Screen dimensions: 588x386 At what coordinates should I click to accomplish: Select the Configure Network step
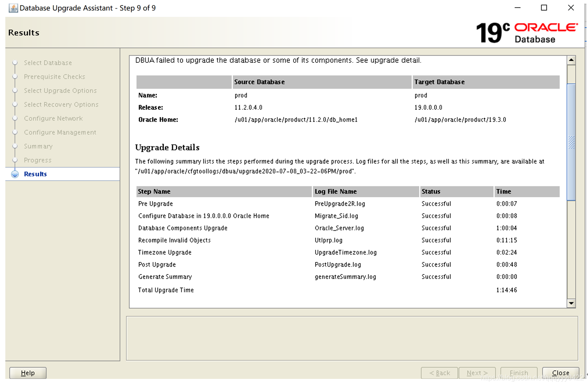pos(53,118)
